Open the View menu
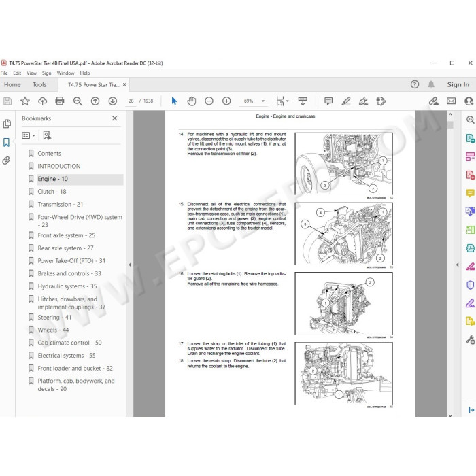This screenshot has height=476, width=476. point(31,73)
